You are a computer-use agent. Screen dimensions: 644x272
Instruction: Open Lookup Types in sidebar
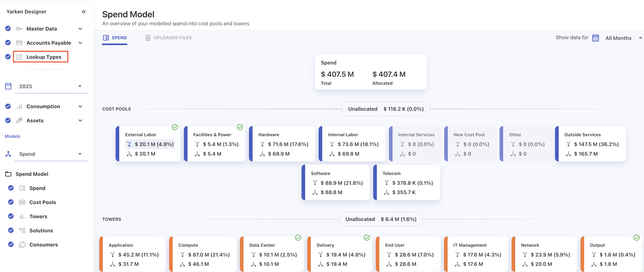coord(44,57)
